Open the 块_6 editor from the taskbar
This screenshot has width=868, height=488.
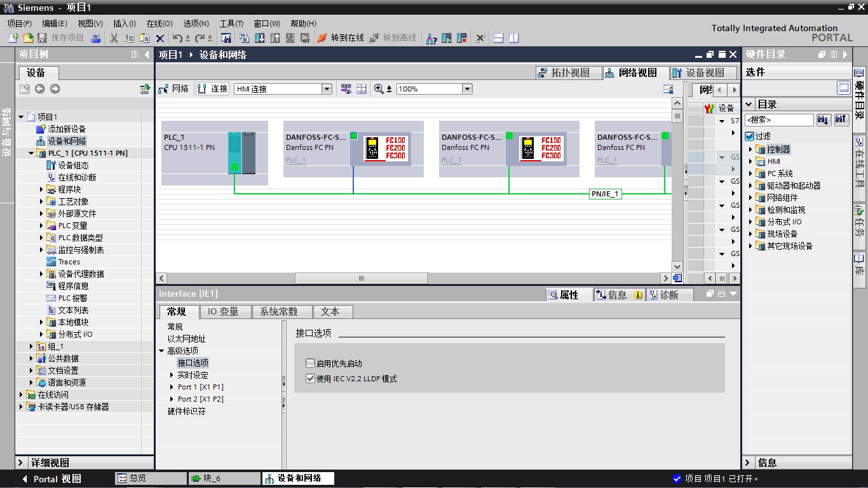pyautogui.click(x=224, y=478)
